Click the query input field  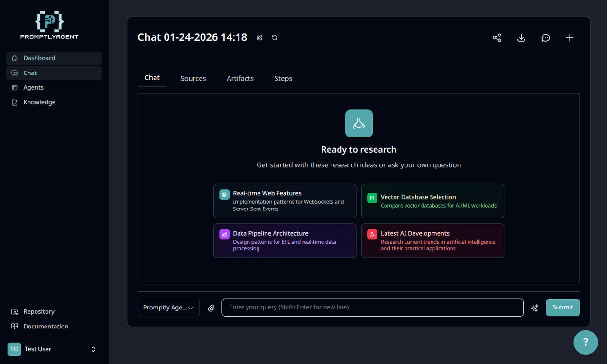(373, 307)
